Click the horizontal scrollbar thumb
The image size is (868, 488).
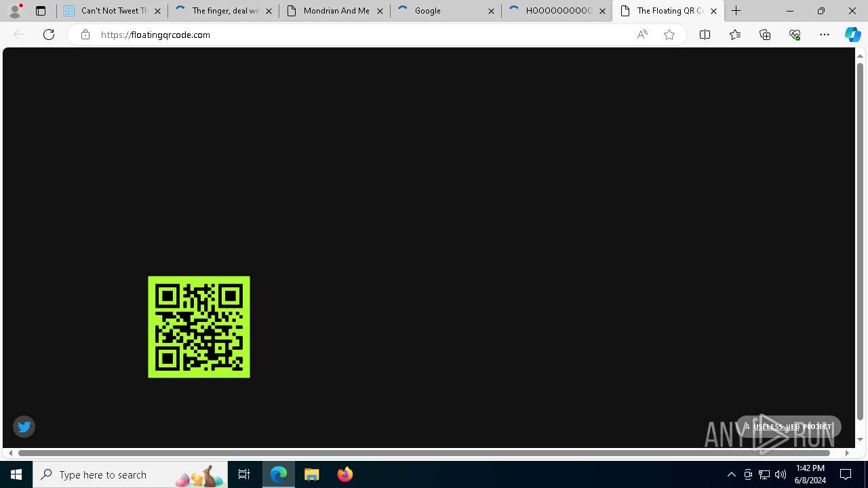point(425,453)
